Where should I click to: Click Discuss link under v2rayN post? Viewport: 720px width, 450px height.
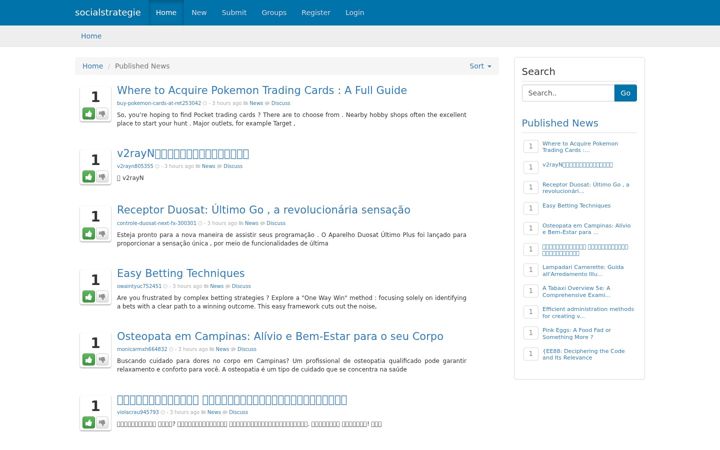[233, 166]
